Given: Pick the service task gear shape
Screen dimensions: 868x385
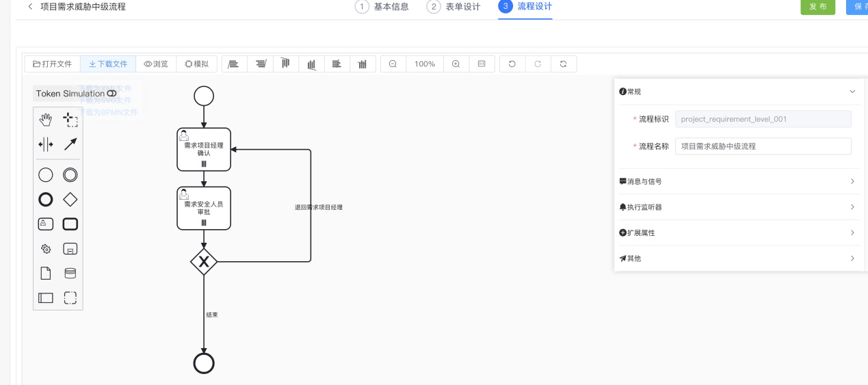Looking at the screenshot, I should pyautogui.click(x=46, y=249).
